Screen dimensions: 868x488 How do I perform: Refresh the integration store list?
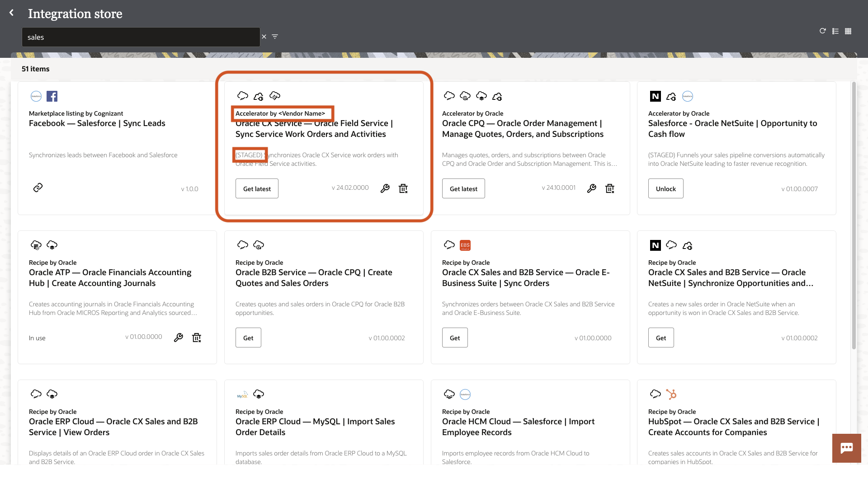[x=823, y=31]
